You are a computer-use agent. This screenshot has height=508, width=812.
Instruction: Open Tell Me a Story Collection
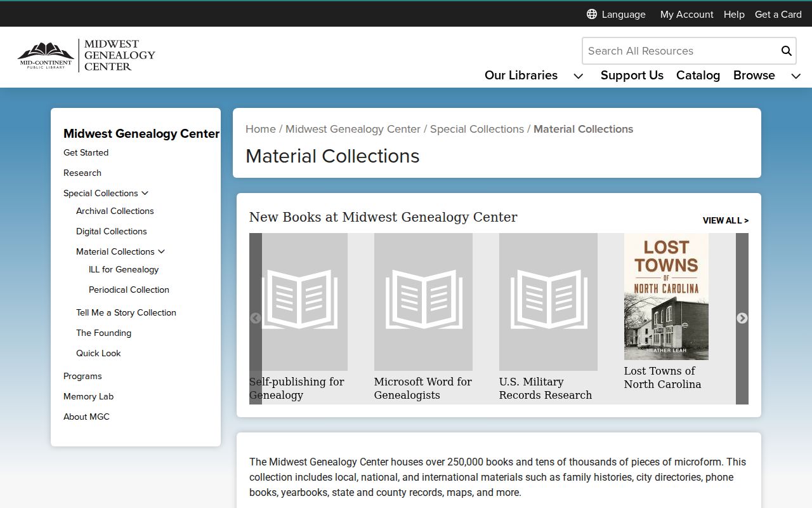(126, 312)
